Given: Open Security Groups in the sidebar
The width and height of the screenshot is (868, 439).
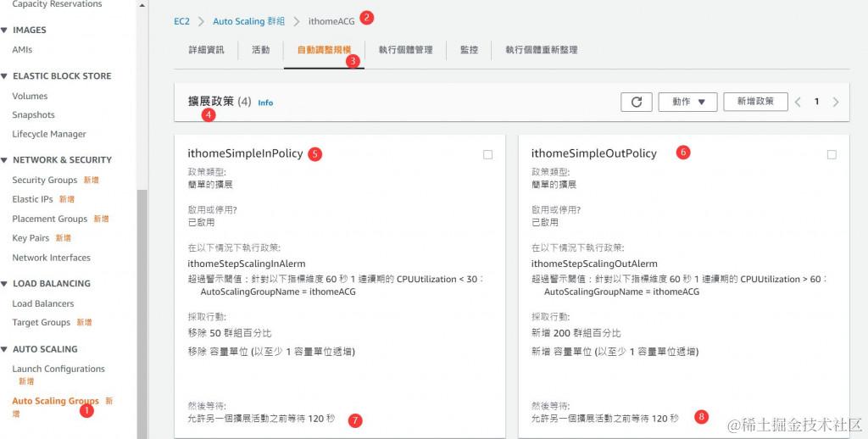Looking at the screenshot, I should [x=45, y=180].
